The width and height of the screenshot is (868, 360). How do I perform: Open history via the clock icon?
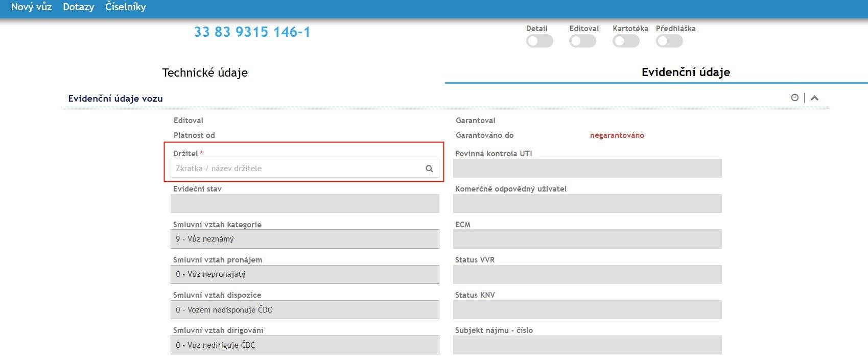[794, 98]
